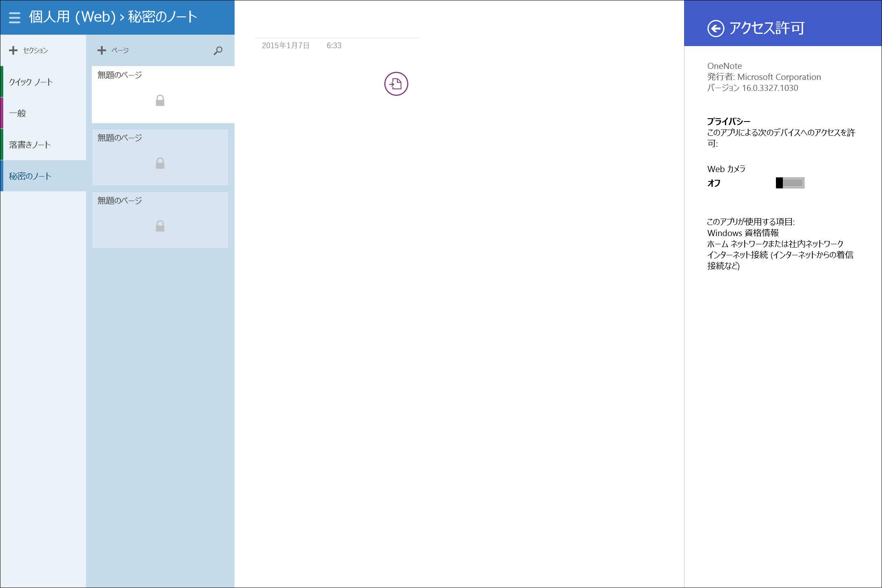Click the lock icon on the first untitled page
This screenshot has width=882, height=588.
[x=160, y=100]
